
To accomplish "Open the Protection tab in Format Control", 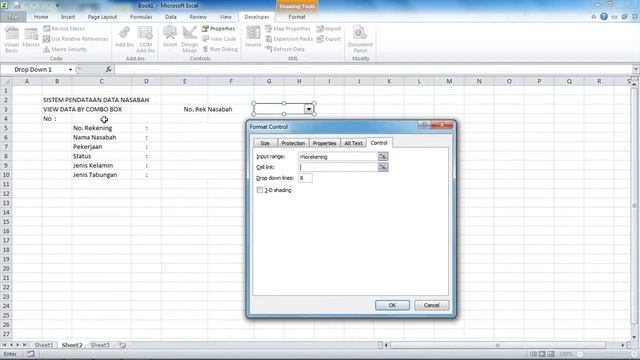I will (293, 143).
